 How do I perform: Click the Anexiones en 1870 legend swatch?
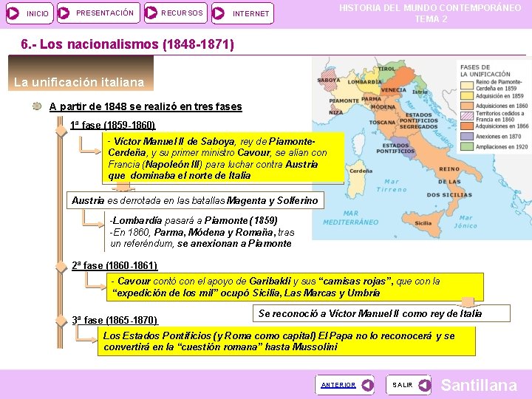coord(467,136)
